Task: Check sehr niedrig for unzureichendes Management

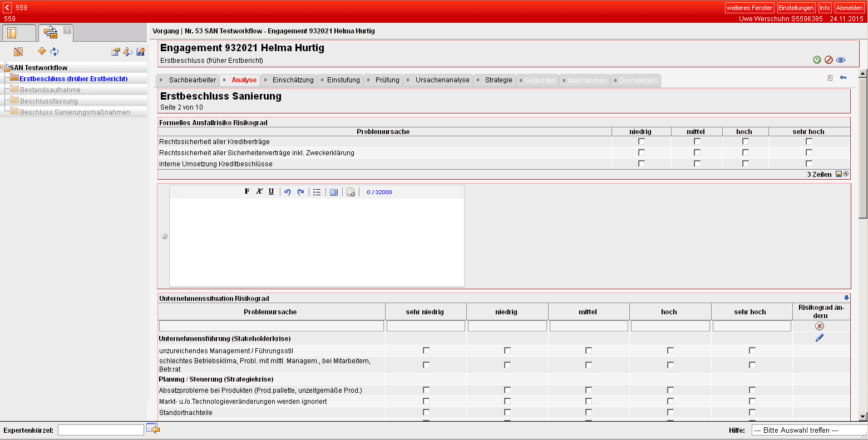Action: (426, 350)
